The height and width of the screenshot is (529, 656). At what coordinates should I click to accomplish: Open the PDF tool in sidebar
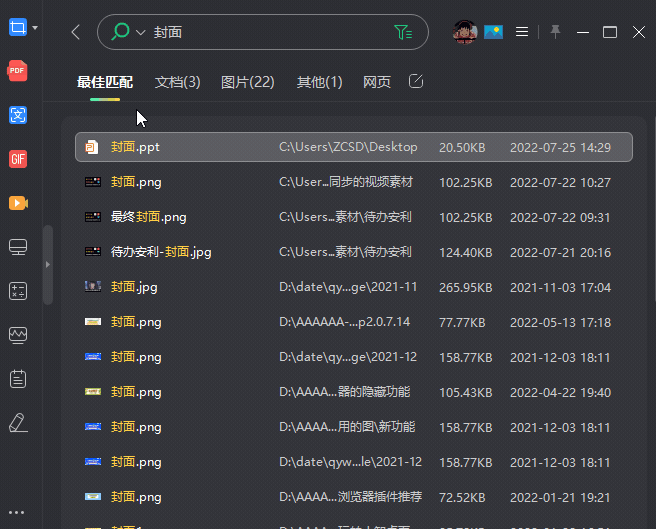(x=18, y=71)
